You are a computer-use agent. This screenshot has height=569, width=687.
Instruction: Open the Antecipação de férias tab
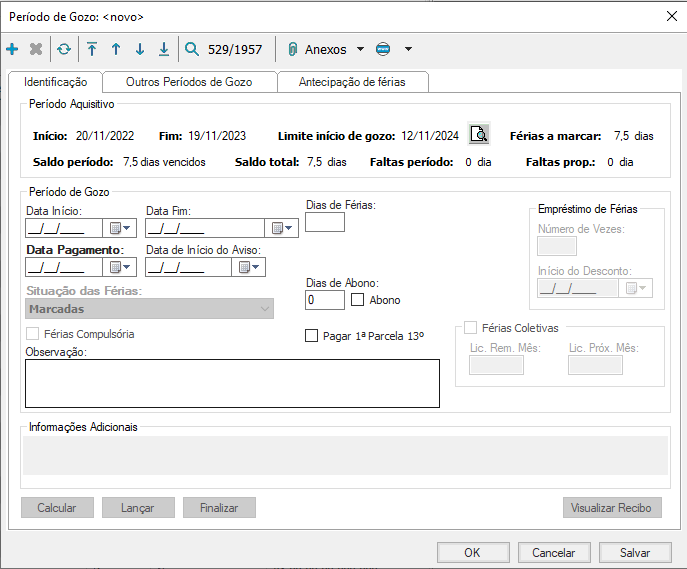352,82
